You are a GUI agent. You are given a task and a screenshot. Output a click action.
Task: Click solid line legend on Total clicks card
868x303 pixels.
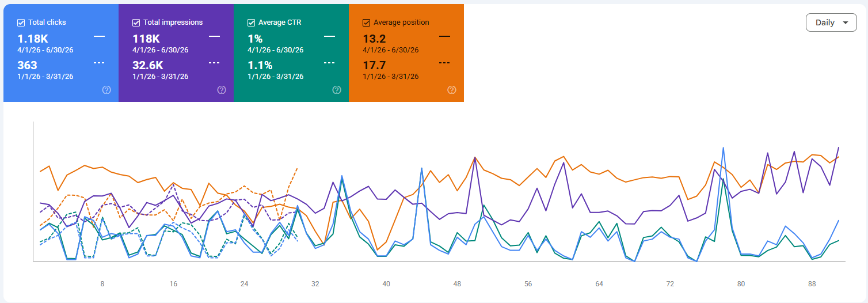[99, 36]
